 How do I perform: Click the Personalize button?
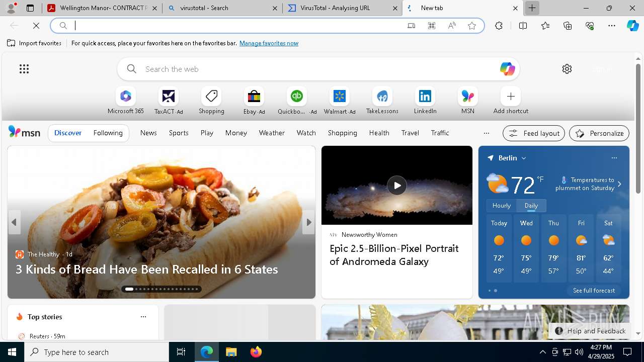coord(599,133)
